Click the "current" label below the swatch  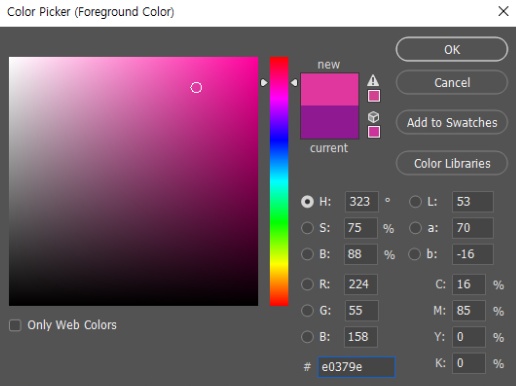[329, 148]
